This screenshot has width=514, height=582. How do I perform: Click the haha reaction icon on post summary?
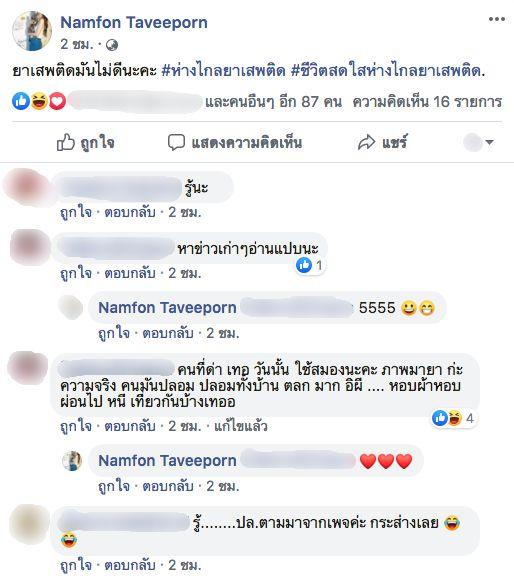point(39,101)
